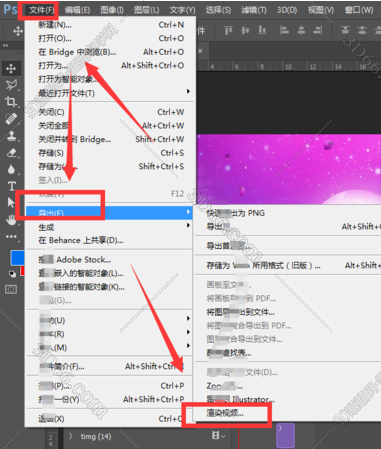
Task: Select the Crop tool
Action: (x=11, y=101)
